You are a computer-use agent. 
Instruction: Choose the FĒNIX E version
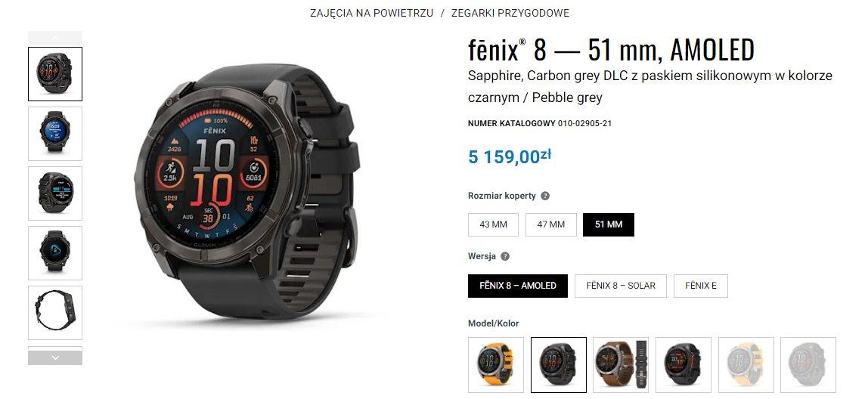(x=701, y=286)
